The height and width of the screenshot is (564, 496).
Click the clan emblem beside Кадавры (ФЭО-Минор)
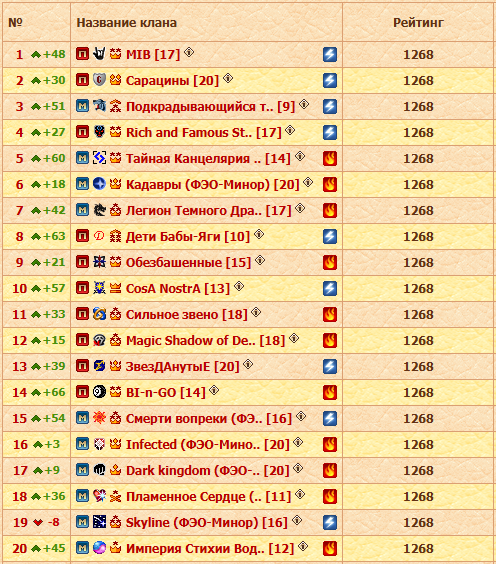(x=99, y=184)
